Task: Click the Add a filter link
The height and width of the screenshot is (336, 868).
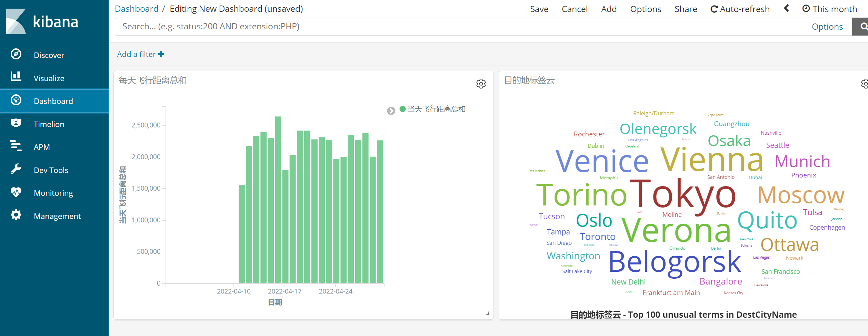Action: pyautogui.click(x=140, y=54)
